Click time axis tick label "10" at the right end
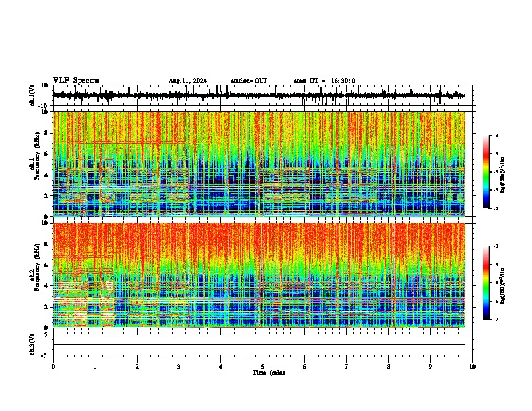This screenshot has width=532, height=411. click(472, 367)
